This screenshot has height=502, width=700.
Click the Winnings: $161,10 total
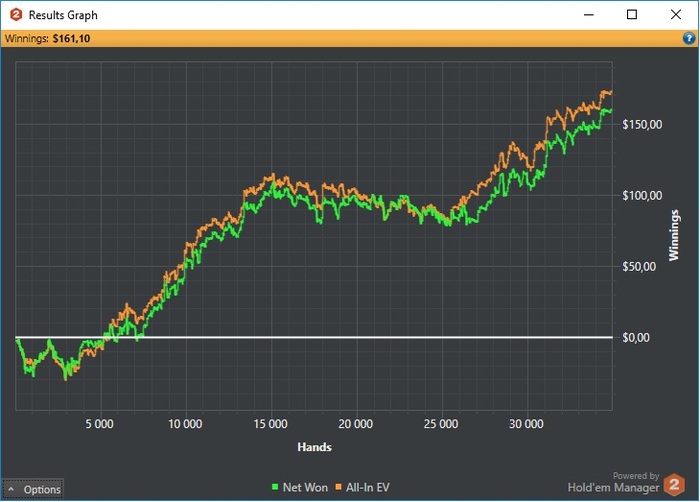[x=47, y=38]
